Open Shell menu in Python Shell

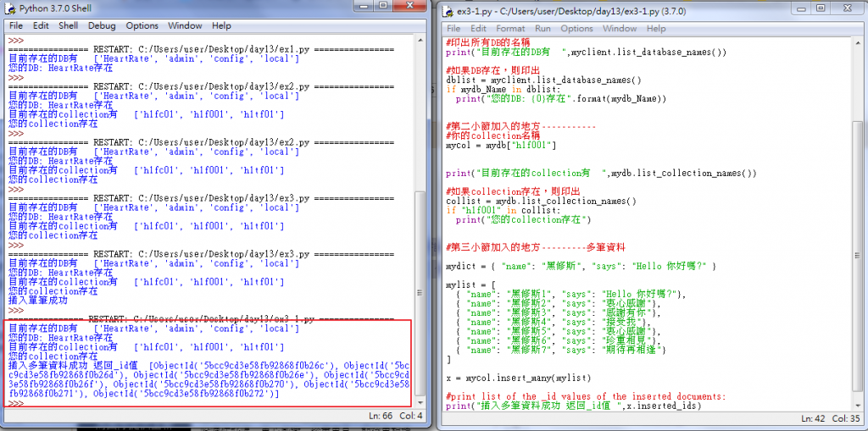[68, 25]
